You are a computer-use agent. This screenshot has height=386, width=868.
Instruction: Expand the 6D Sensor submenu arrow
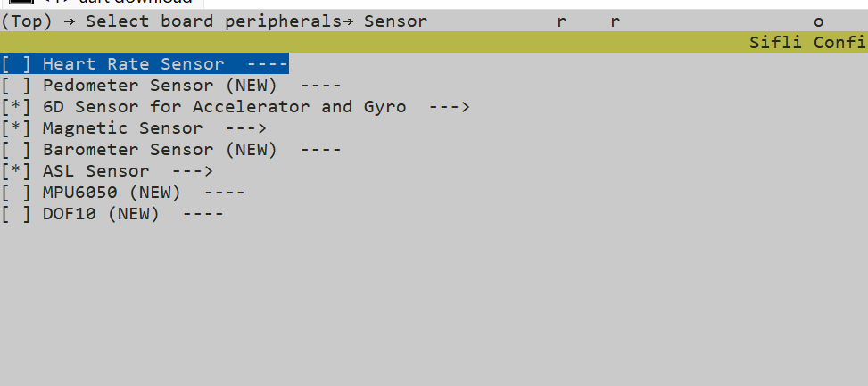[450, 107]
